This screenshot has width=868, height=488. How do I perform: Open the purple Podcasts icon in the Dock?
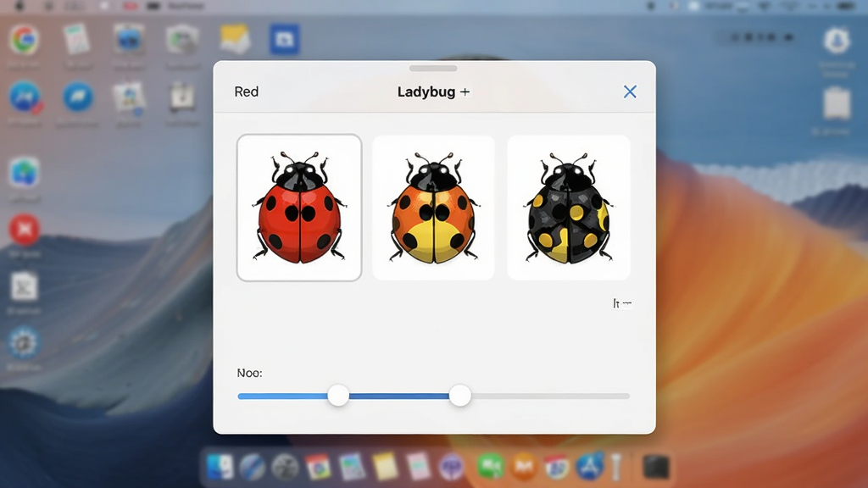452,468
